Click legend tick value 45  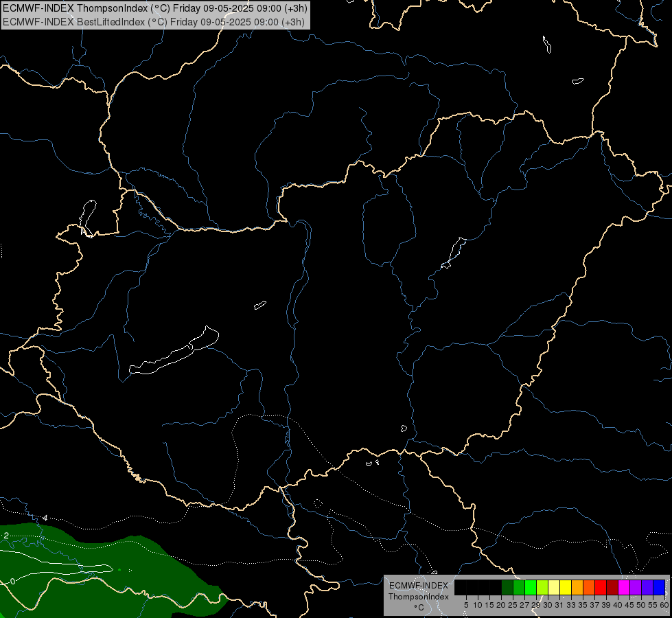pyautogui.click(x=629, y=605)
